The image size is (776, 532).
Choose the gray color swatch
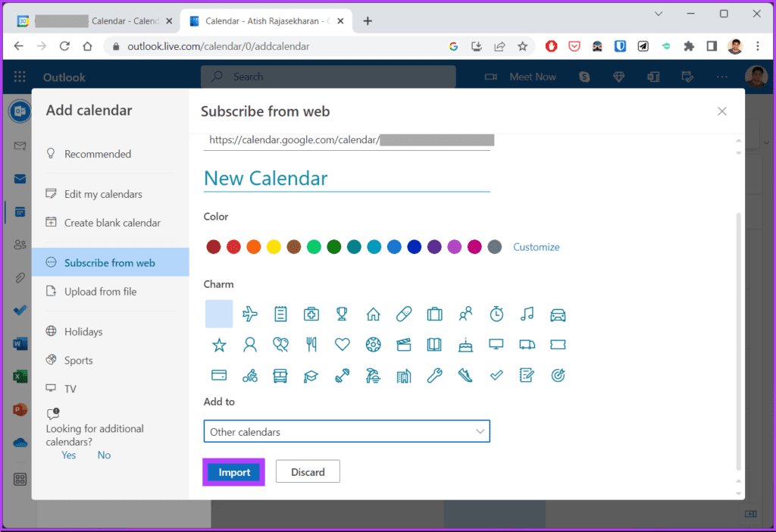494,247
